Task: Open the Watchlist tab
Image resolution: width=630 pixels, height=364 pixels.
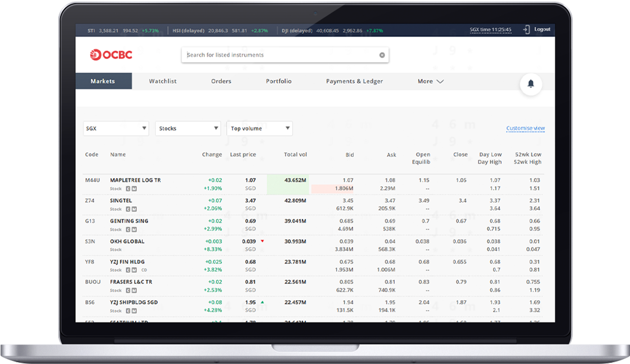Action: [163, 81]
